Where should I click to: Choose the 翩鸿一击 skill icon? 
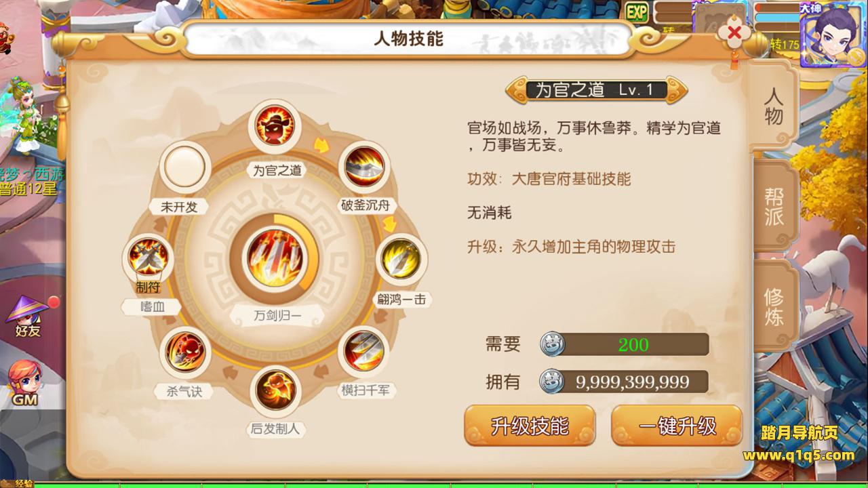(398, 259)
